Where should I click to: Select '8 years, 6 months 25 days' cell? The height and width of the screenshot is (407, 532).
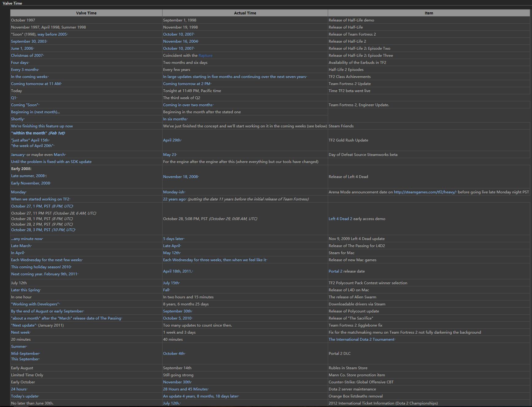pos(245,304)
